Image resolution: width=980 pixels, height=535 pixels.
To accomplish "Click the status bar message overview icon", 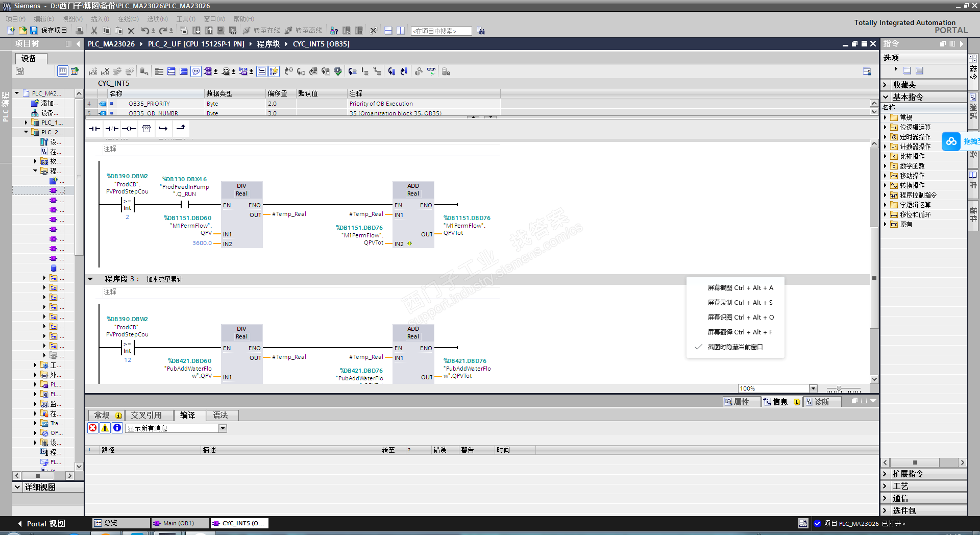I will (803, 523).
